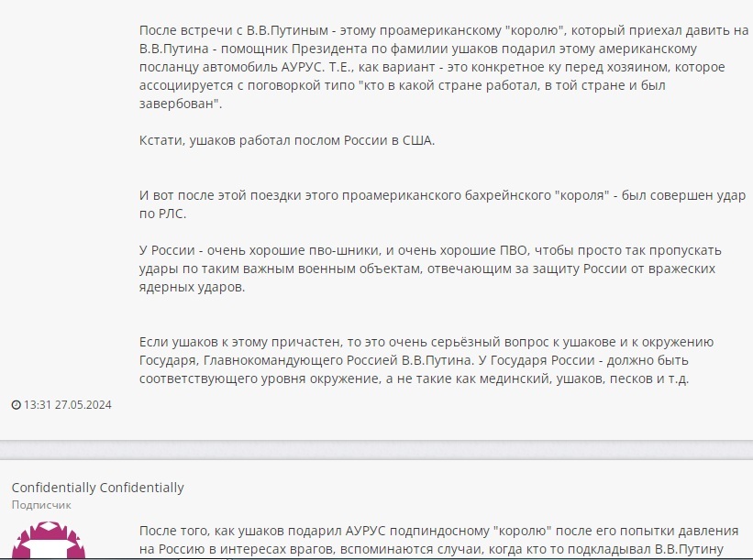753x560 pixels.
Task: Open the Confidentially Confidentially profile name
Action: point(97,488)
